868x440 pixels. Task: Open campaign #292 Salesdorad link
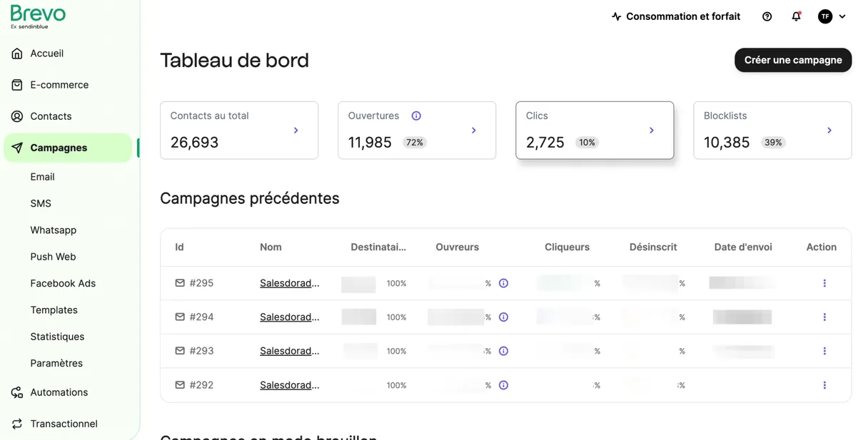point(289,385)
